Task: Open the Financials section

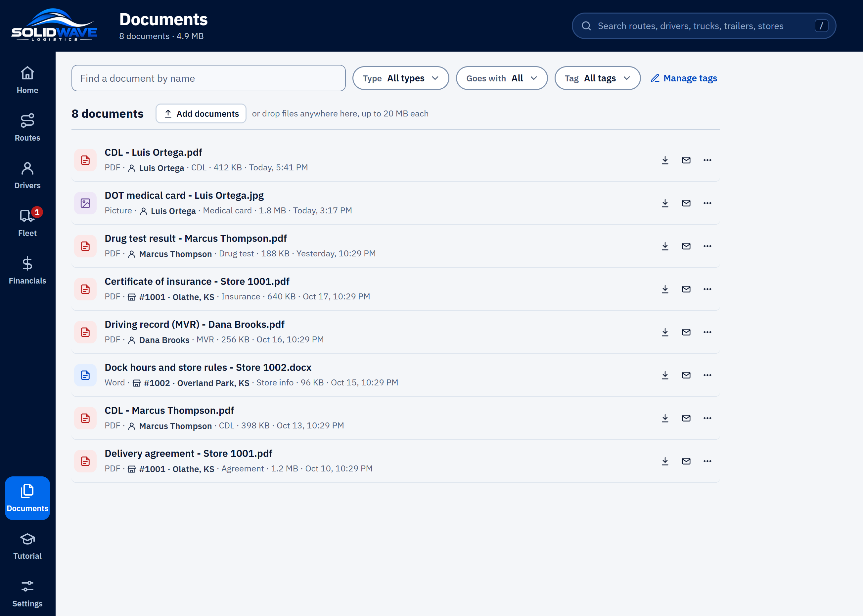Action: click(27, 270)
